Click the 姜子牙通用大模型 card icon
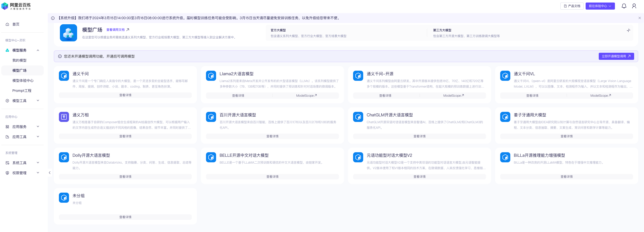Screen dimensions: 644x232 pos(505,117)
